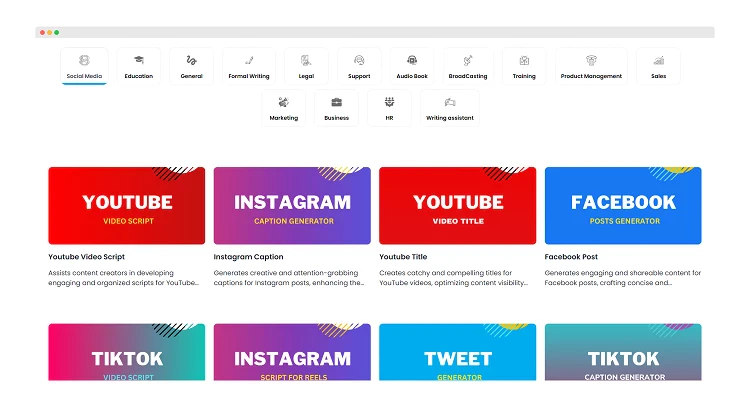Open the Audio Book category icon
750x407 pixels.
(412, 60)
